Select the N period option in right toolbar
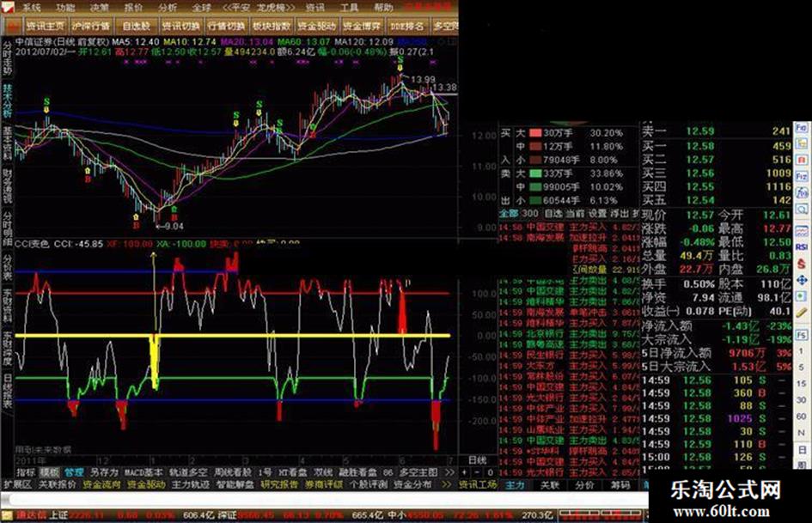This screenshot has width=812, height=523. coord(801,433)
